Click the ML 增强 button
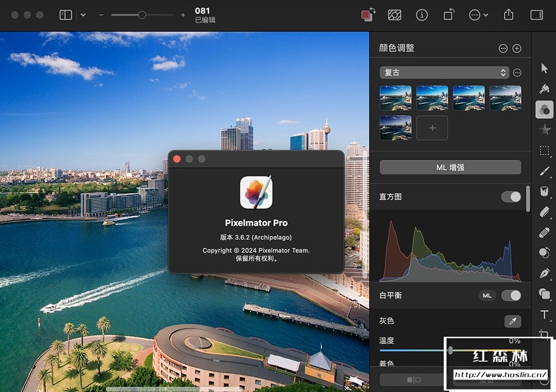The height and width of the screenshot is (392, 556). click(x=450, y=167)
